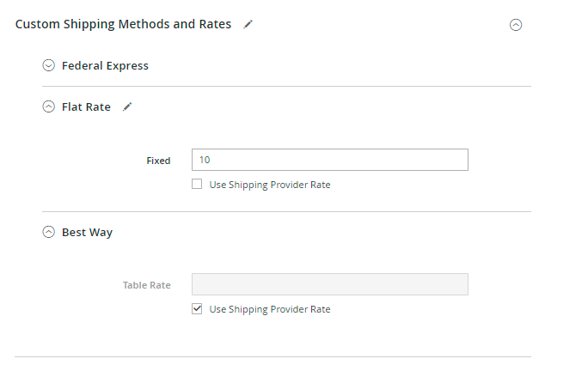
Task: Collapse the Flat Rate section chevron
Action: 49,107
